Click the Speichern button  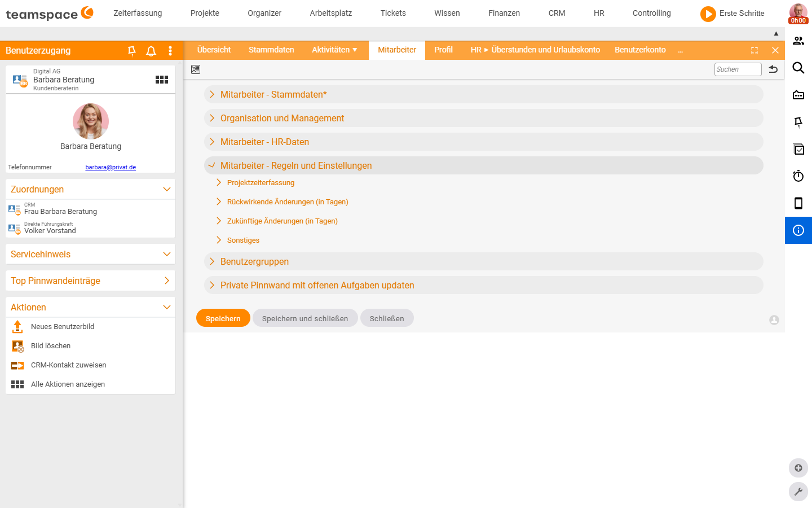(223, 318)
